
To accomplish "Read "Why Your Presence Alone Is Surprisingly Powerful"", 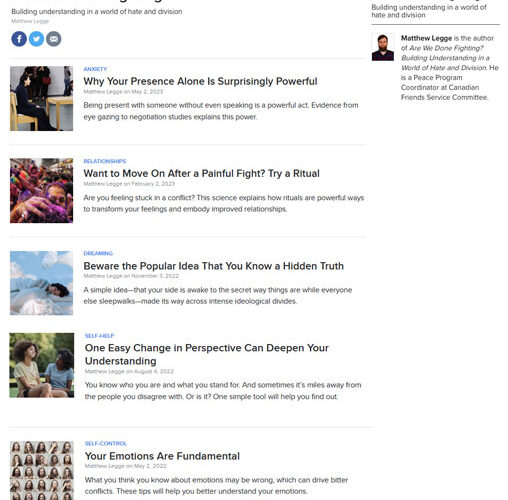I will pyautogui.click(x=200, y=81).
